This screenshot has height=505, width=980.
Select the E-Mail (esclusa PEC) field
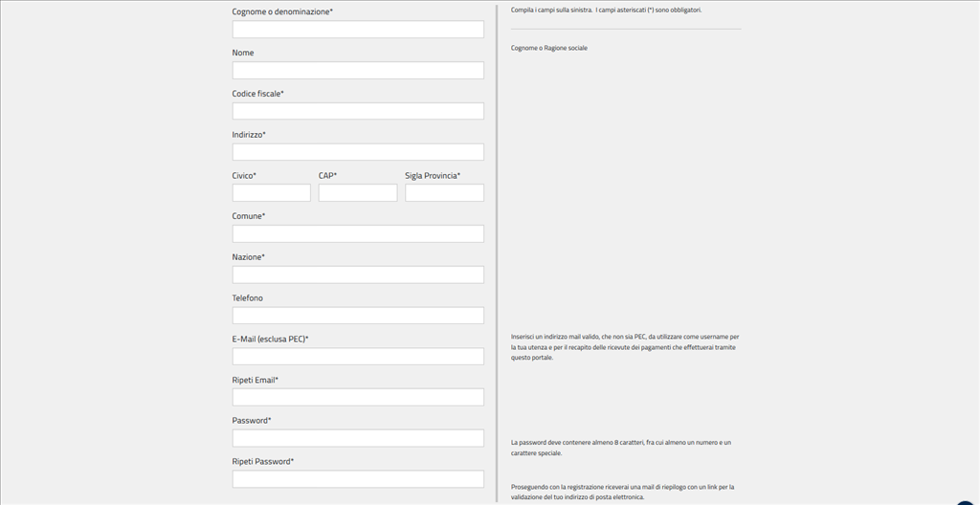click(358, 357)
